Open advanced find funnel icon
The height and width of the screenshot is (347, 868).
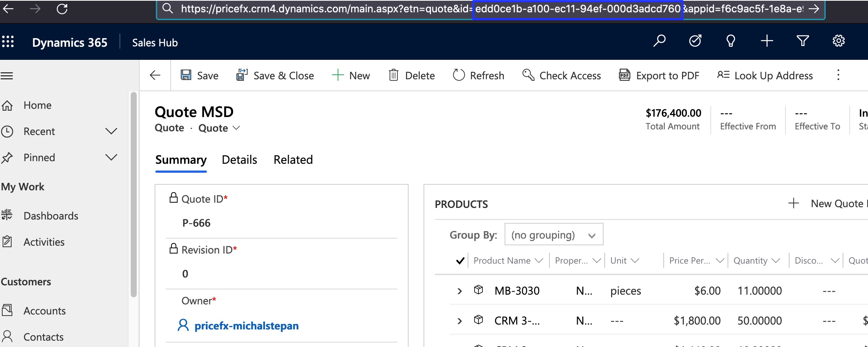803,41
